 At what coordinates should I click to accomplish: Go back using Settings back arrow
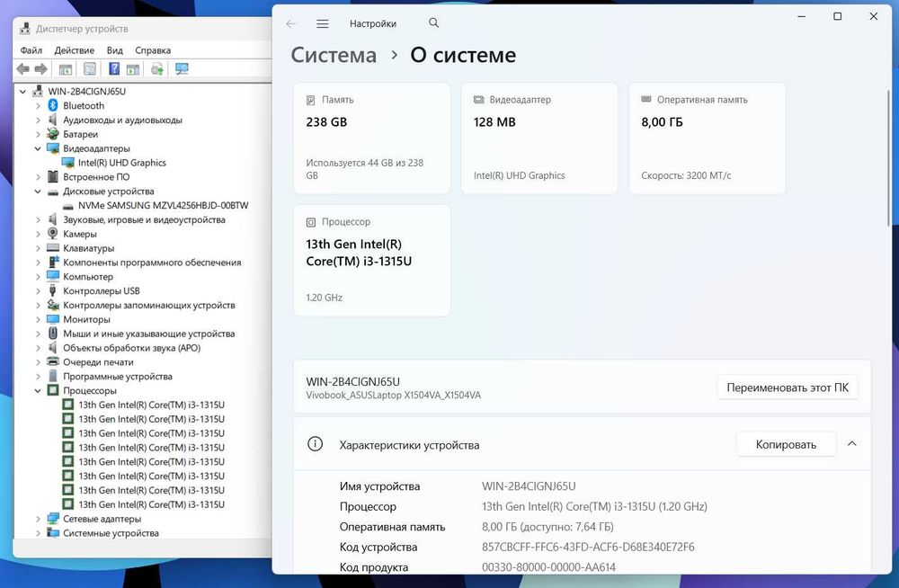290,23
